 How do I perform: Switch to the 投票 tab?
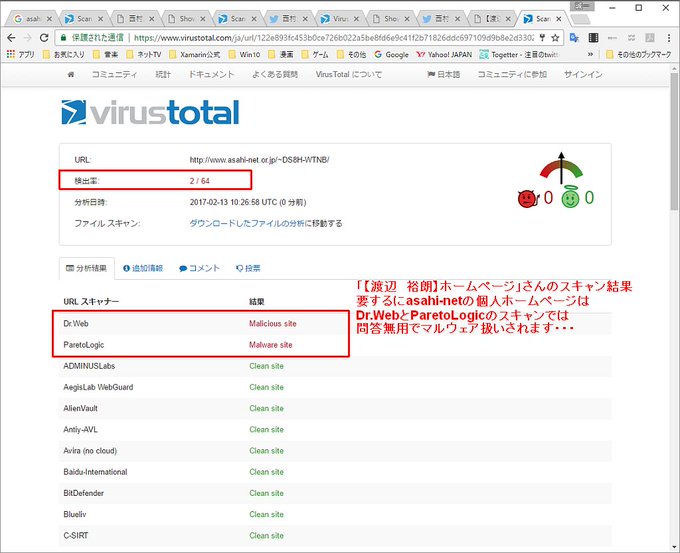pyautogui.click(x=248, y=268)
